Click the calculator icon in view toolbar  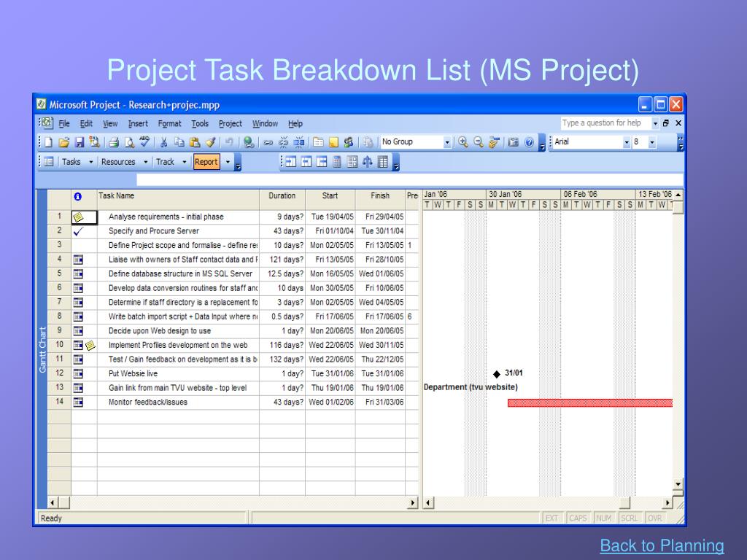point(337,162)
